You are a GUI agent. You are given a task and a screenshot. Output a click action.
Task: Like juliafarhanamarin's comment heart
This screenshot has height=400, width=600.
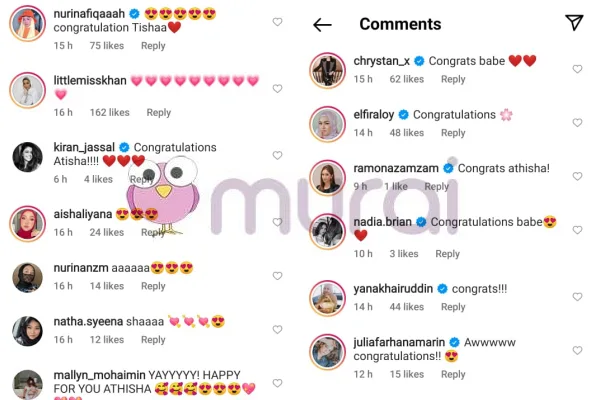pos(577,350)
